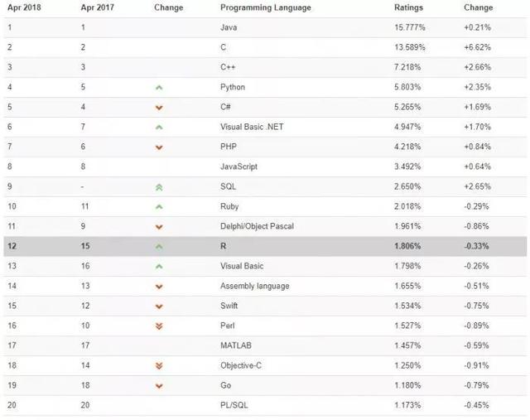Screen dimensions: 530x420
Task: Click the double red down arrow for Perl
Action: (x=159, y=326)
